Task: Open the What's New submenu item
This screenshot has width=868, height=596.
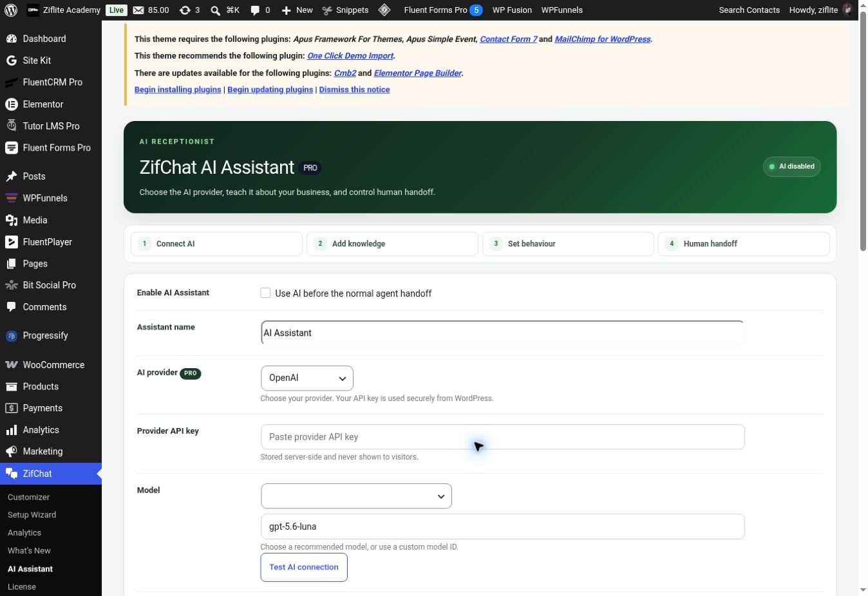Action: 29,551
